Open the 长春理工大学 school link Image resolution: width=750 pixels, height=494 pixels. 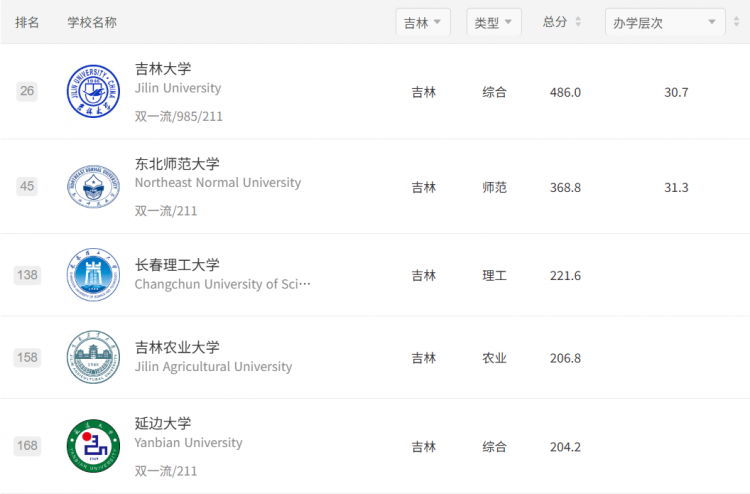177,264
